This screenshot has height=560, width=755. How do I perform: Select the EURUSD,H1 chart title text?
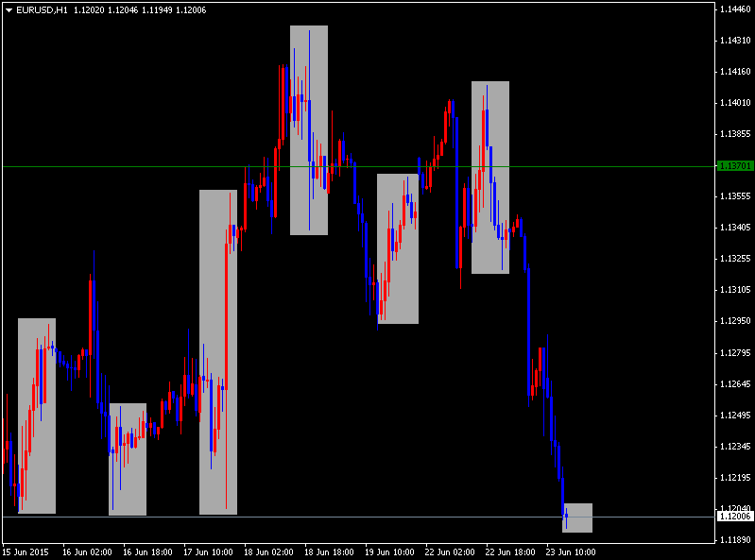click(x=42, y=10)
